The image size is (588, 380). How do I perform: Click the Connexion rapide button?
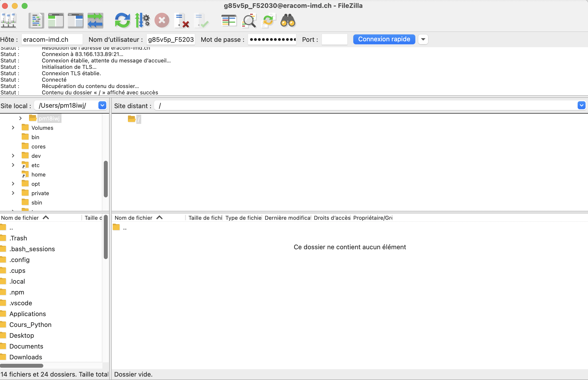pyautogui.click(x=384, y=39)
